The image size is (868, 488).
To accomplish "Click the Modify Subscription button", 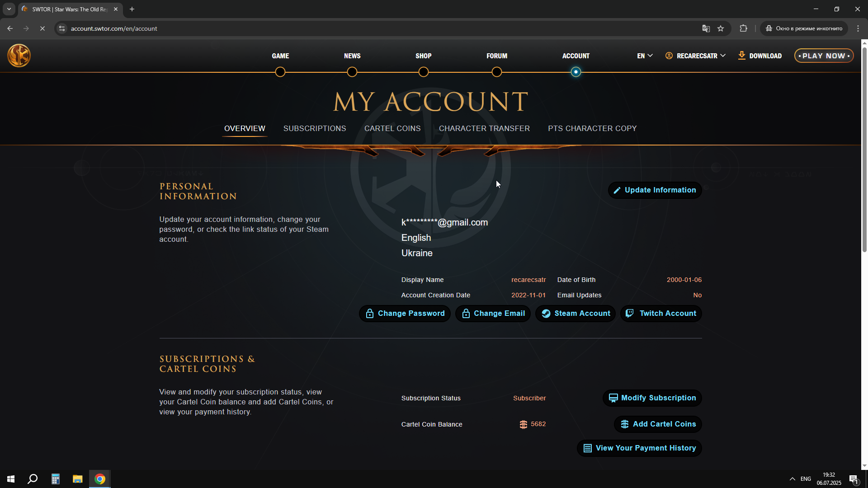I will (652, 398).
